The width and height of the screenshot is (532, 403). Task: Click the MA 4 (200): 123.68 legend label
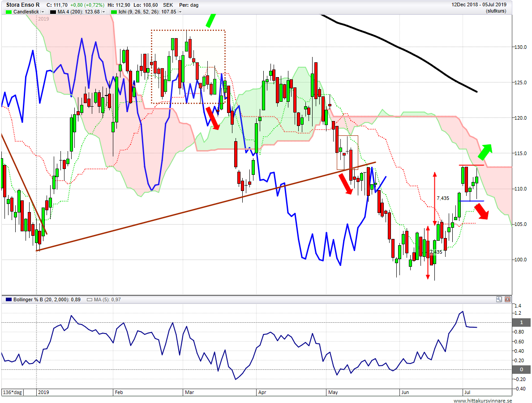79,12
